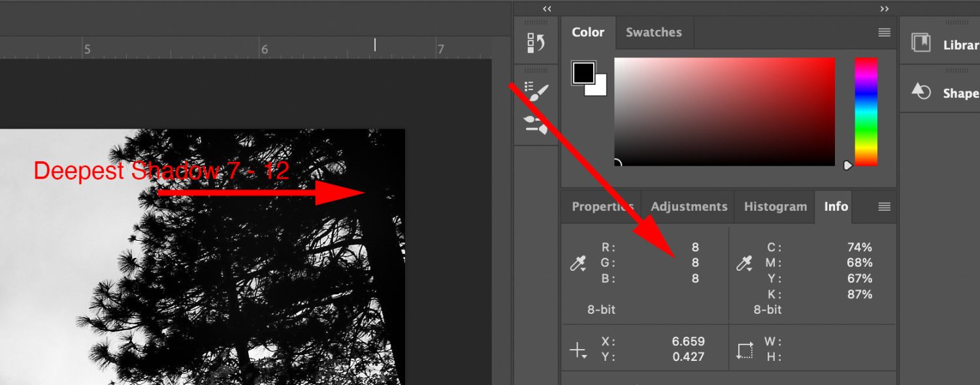Open the Info panel menu icon

tap(885, 207)
